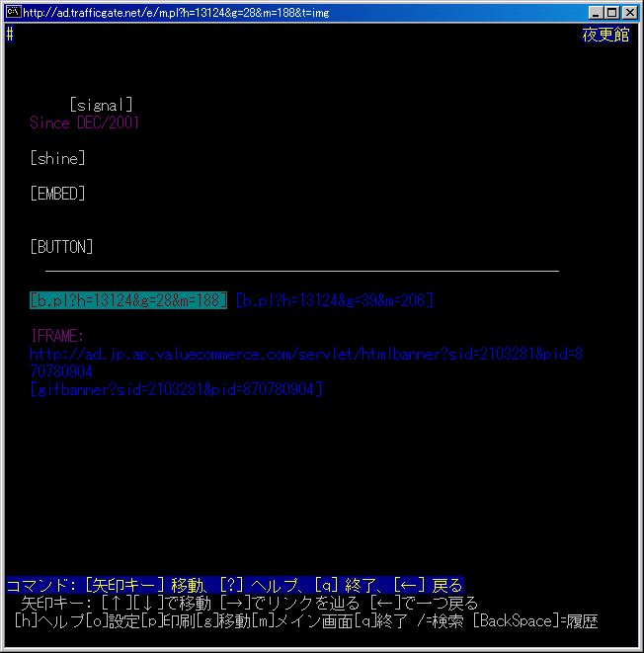Viewport: 644px width, 653px height.
Task: Click the 矢印キー arrow key help line
Action: (x=249, y=603)
